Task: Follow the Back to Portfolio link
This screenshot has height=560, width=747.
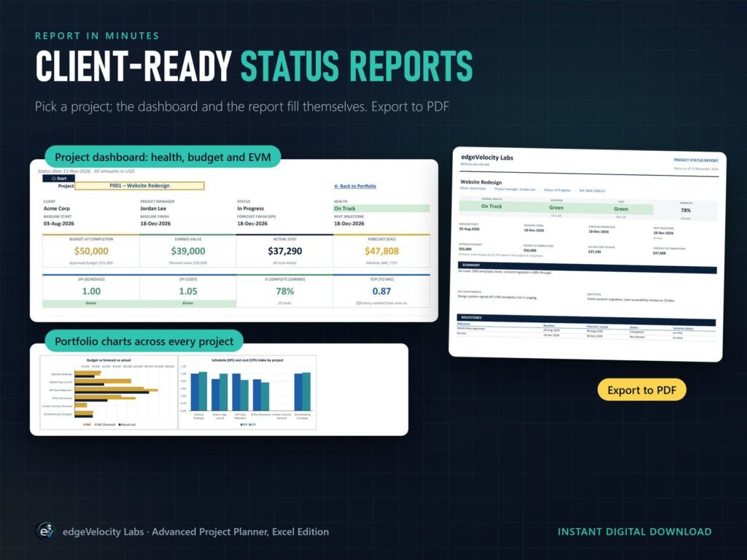Action: coord(355,186)
